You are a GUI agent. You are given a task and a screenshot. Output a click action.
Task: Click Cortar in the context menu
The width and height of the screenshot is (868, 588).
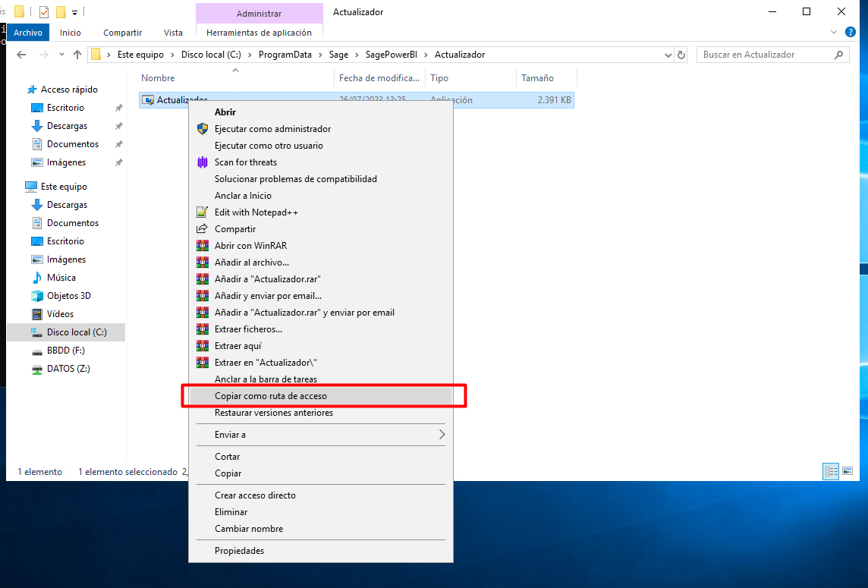pyautogui.click(x=321, y=457)
